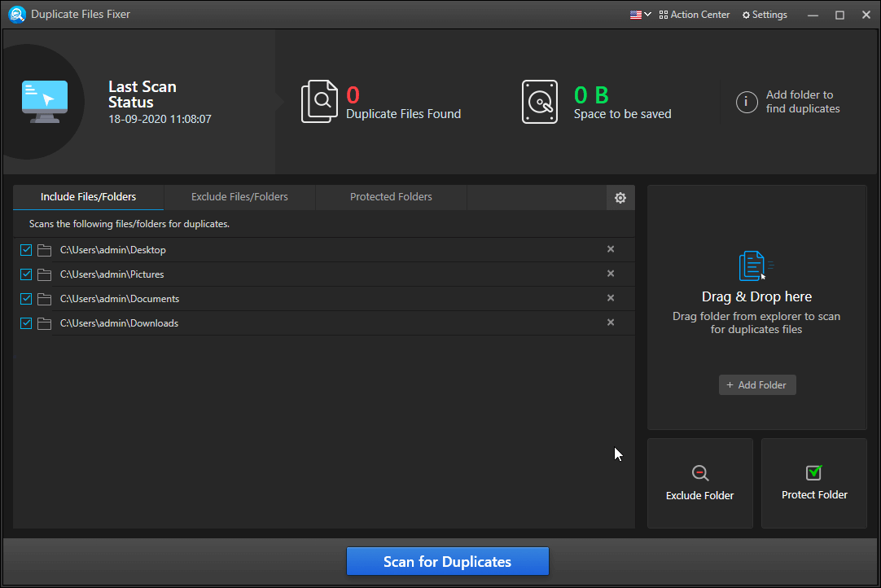Viewport: 881px width, 588px height.
Task: Select the C:\Users\admin\Pictures path
Action: [x=112, y=274]
